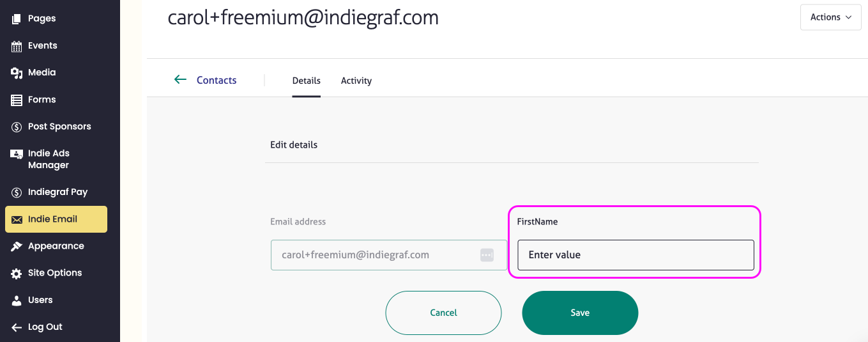Open Indie Ads Manager icon
868x342 pixels.
coord(17,154)
